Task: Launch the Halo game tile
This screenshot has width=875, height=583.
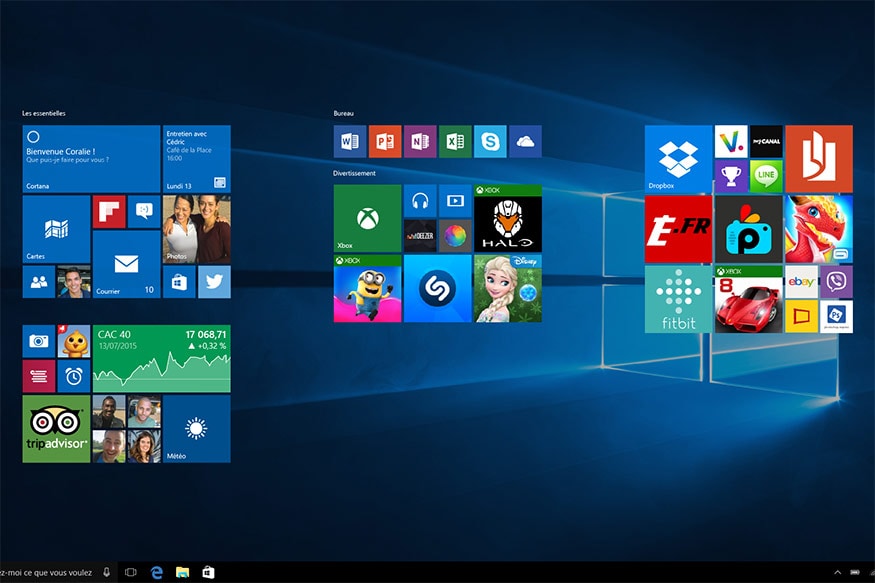Action: (x=508, y=219)
